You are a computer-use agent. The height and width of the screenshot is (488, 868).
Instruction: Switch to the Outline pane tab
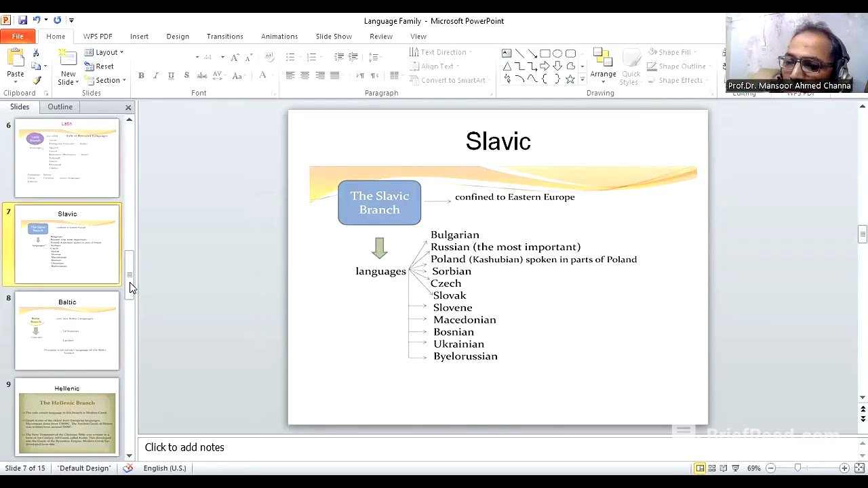click(x=60, y=107)
